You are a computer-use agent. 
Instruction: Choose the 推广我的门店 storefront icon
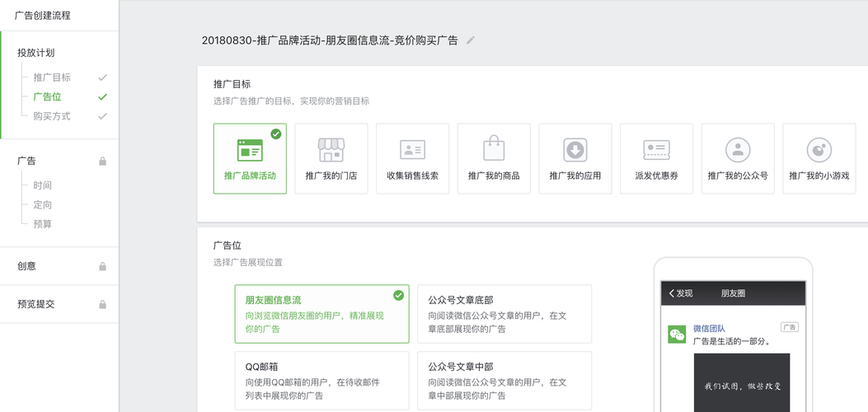click(x=331, y=150)
